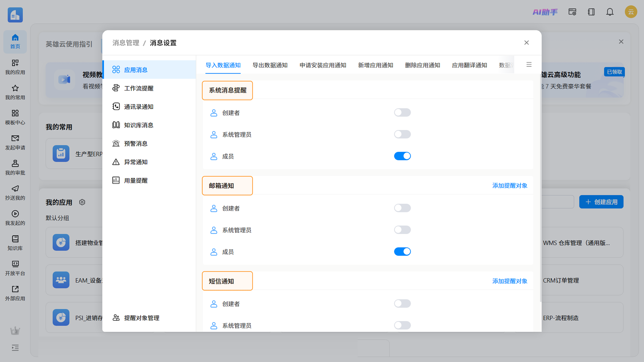Open the AI助手 assistant
The height and width of the screenshot is (362, 644).
pos(545,12)
